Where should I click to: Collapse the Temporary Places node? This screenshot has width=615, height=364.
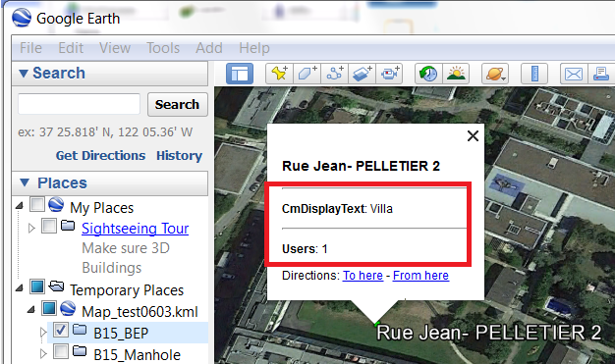[20, 288]
